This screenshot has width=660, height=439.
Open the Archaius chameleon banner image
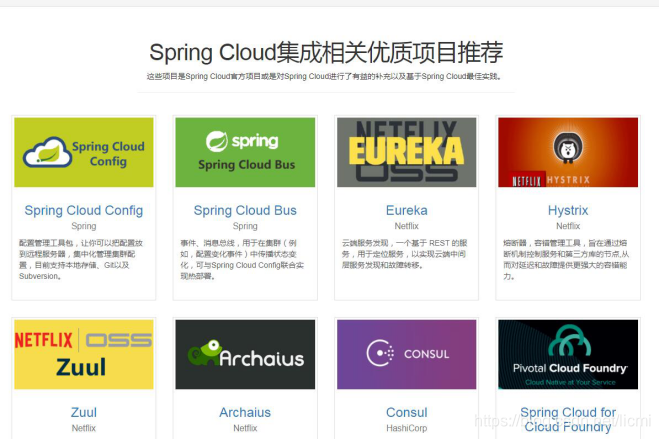click(245, 354)
